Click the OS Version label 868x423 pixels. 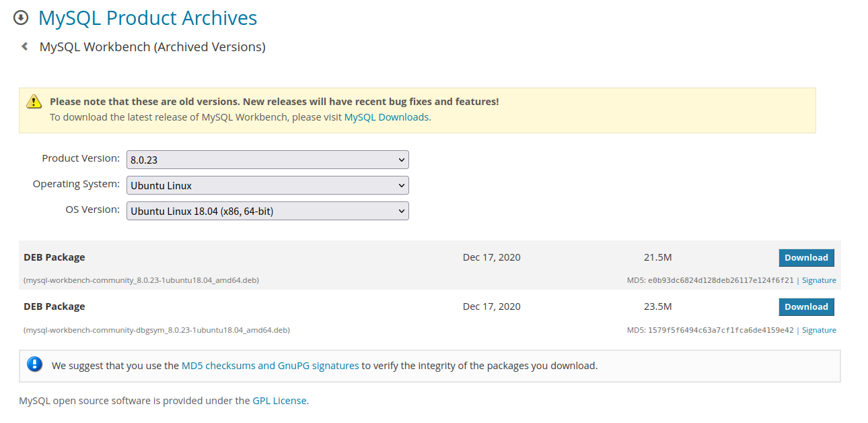(x=92, y=209)
